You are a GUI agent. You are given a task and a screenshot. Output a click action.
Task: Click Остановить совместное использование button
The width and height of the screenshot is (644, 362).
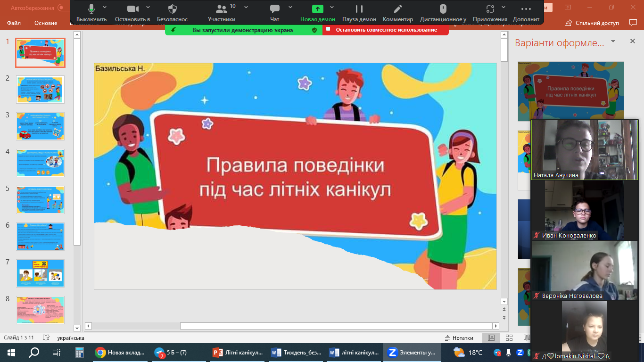[x=386, y=30]
